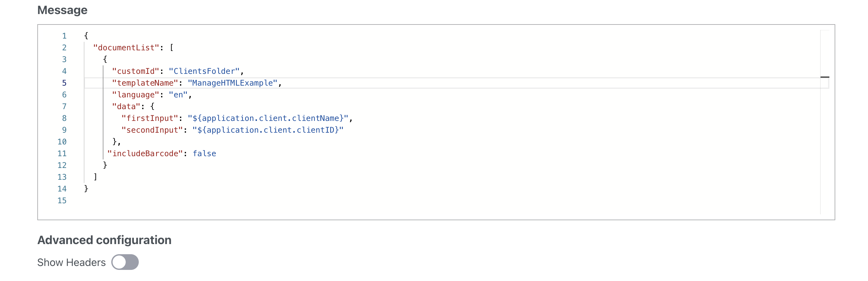This screenshot has height=281, width=868.
Task: Click the closing bracket on line 13
Action: pyautogui.click(x=95, y=177)
